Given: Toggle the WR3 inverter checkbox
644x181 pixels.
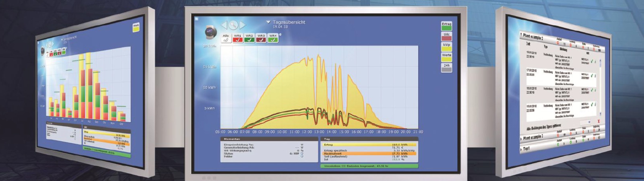Looking at the screenshot, I should pyautogui.click(x=261, y=38).
